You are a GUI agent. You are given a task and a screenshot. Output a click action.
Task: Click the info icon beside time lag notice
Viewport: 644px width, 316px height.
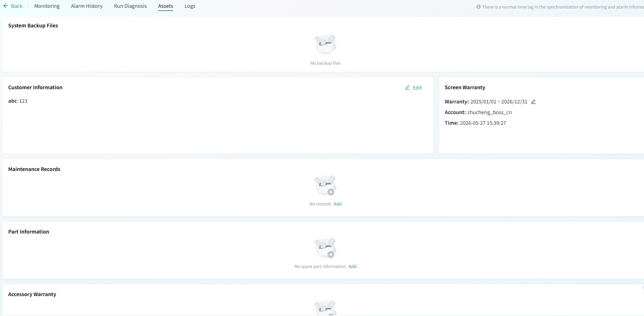(x=479, y=7)
